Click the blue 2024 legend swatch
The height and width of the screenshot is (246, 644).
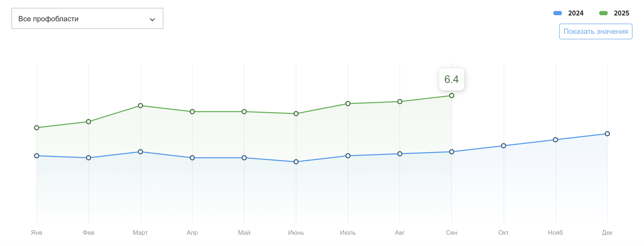tap(558, 13)
